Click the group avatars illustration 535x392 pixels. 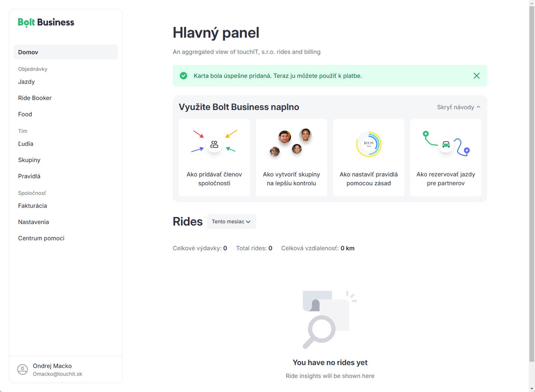[x=291, y=142]
